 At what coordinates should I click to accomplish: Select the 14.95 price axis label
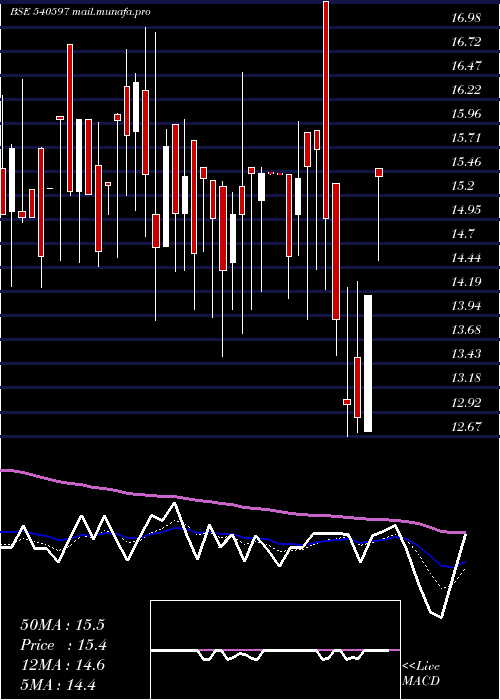466,210
